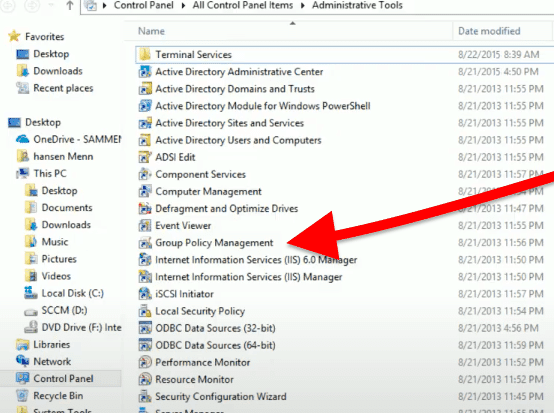Click the 8/21/2013 11:59 PM date cell

pyautogui.click(x=501, y=345)
